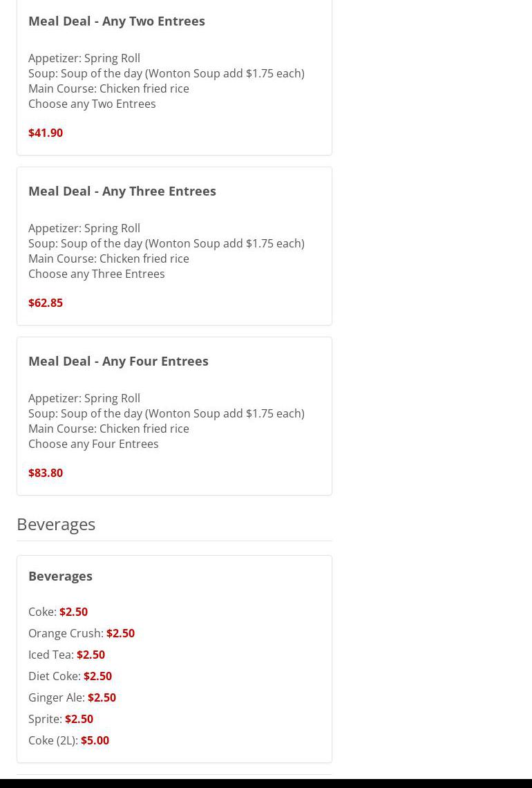The height and width of the screenshot is (788, 532).
Task: Click the Main Course line in the Four Entrees deal
Action: coord(108,429)
